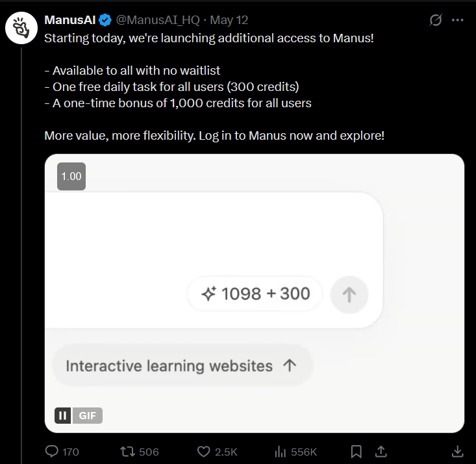Retweet the ManusAI post
This screenshot has width=476, height=464.
[x=127, y=452]
